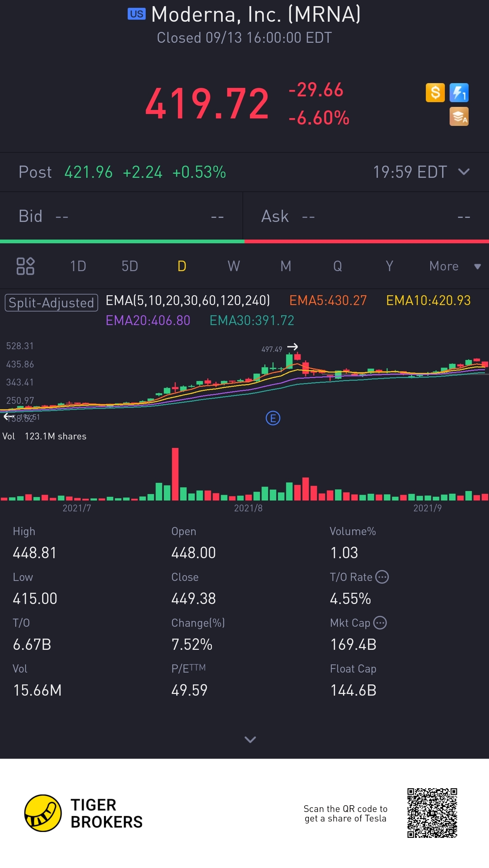The image size is (489, 868).
Task: Tap the 497.49 peak price label
Action: (272, 349)
